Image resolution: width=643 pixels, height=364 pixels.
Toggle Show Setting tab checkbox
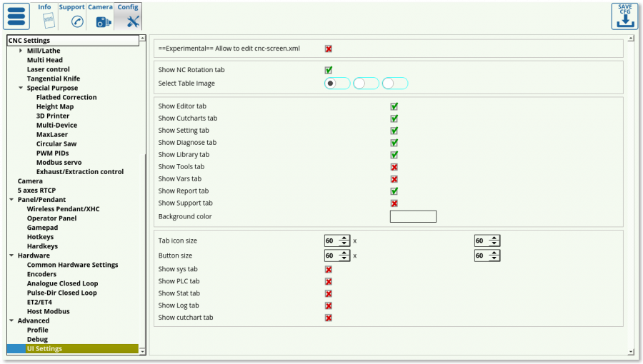pos(394,131)
